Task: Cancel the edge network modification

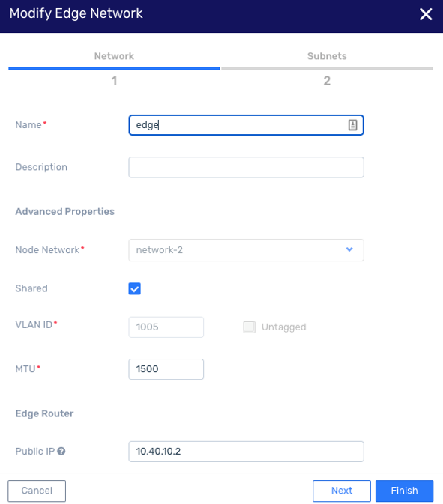Action: 37,491
